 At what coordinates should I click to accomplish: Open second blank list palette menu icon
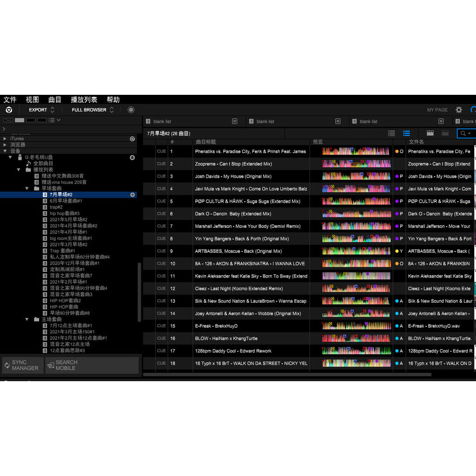point(338,121)
